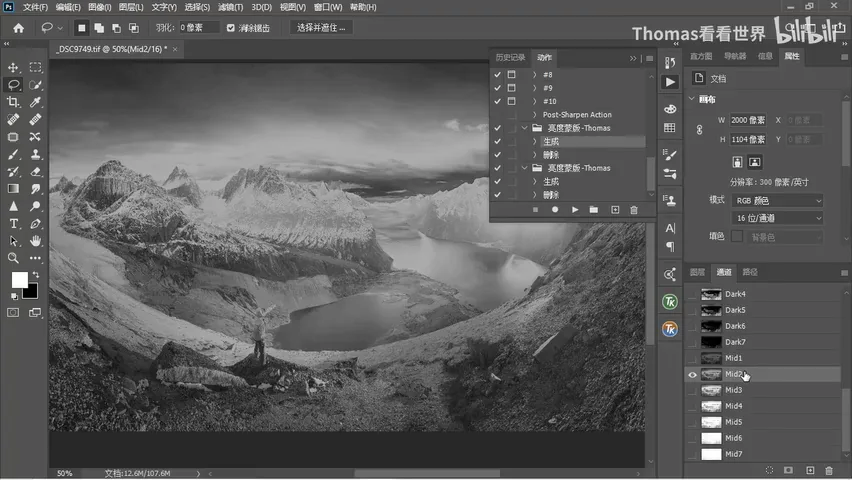Image resolution: width=852 pixels, height=480 pixels.
Task: Click the Character panel icon in dock
Action: coord(670,228)
